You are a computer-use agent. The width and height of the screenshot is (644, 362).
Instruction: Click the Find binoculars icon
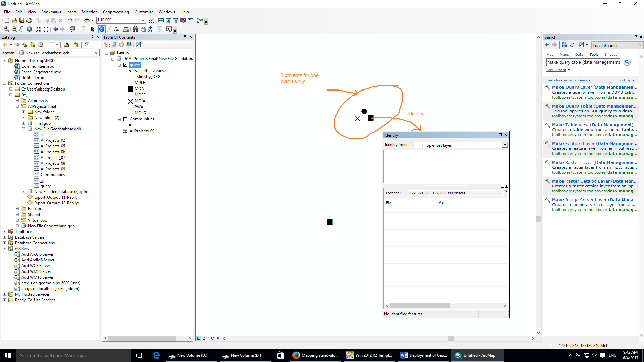tap(135, 29)
